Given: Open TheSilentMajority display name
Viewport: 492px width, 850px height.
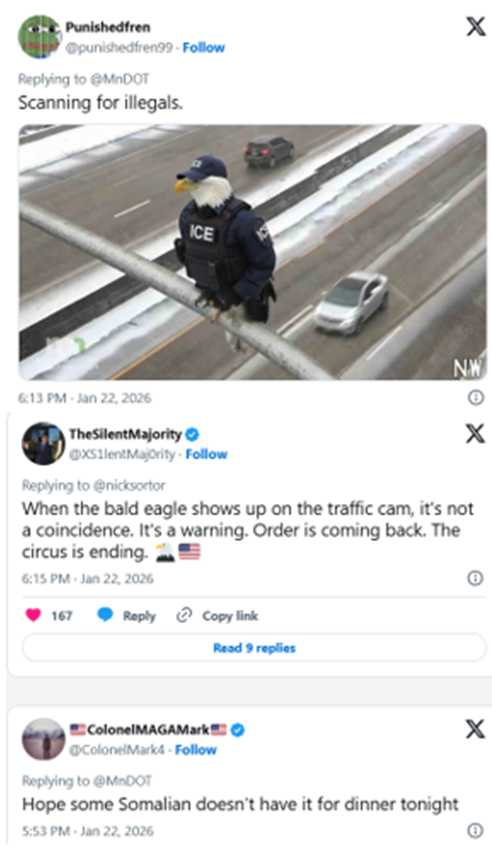Looking at the screenshot, I should 125,434.
